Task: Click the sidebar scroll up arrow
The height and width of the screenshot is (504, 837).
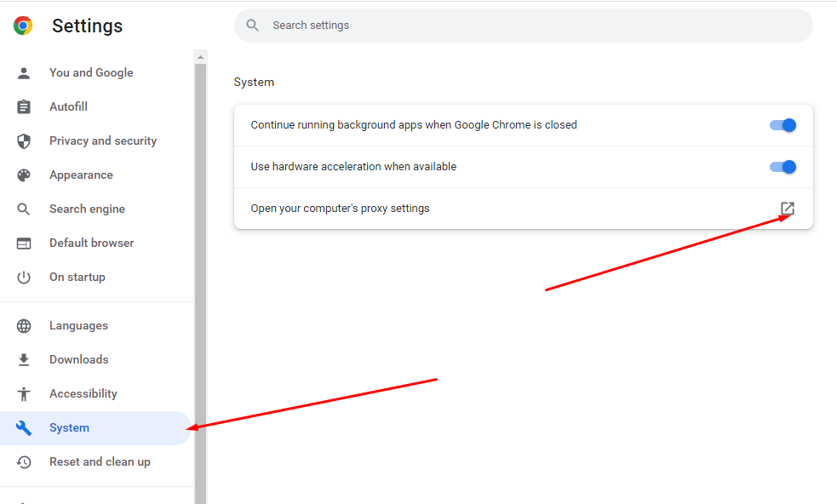Action: click(x=201, y=57)
